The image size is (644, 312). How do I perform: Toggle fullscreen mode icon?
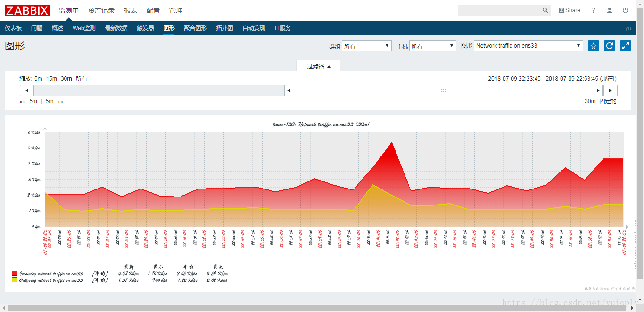(x=626, y=46)
